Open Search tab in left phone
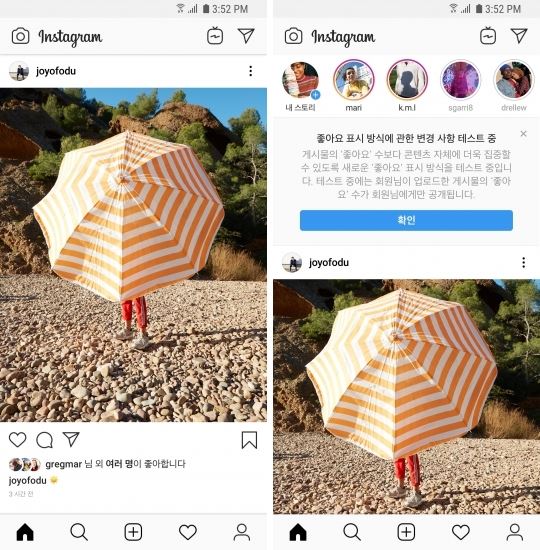 click(79, 532)
